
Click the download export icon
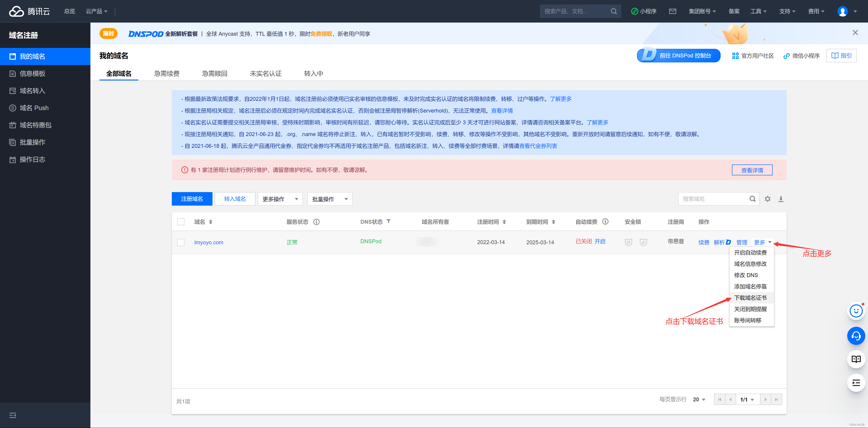781,199
